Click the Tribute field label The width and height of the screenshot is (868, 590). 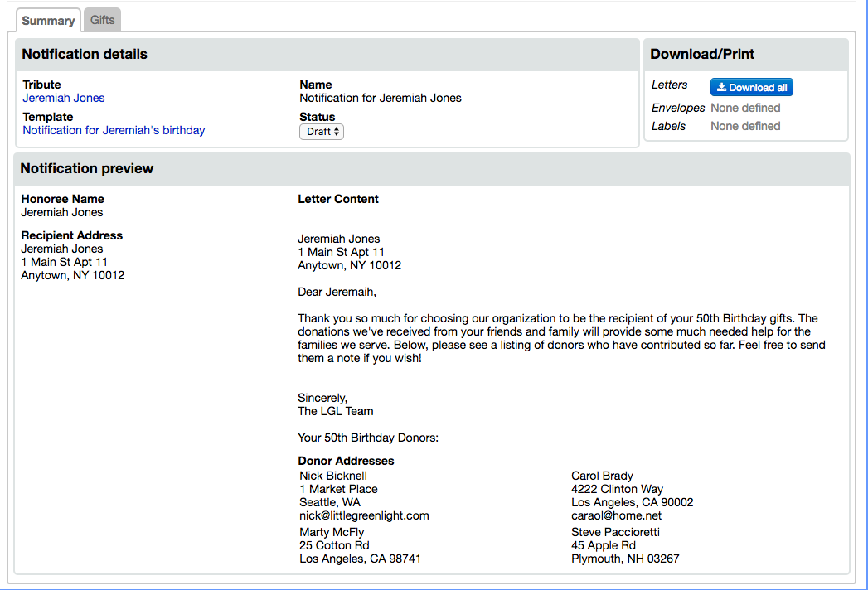tap(41, 85)
